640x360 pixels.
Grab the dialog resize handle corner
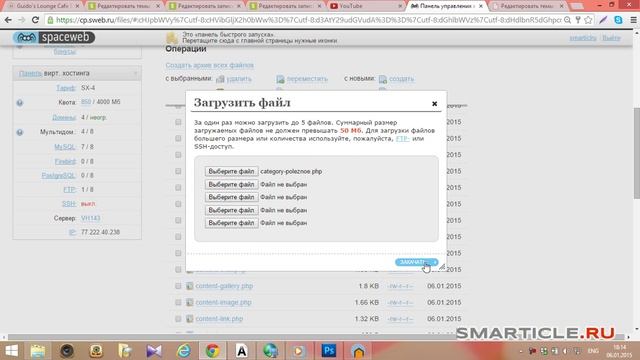[442, 267]
